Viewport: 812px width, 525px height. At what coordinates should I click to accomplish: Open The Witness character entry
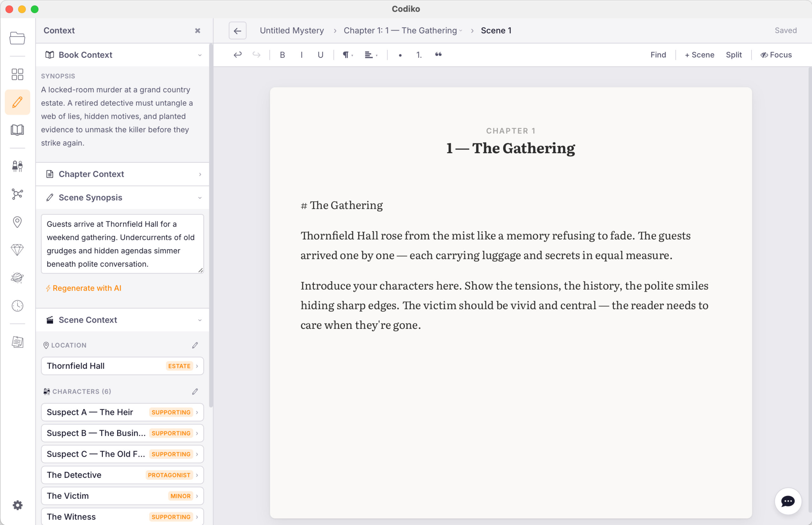(122, 516)
